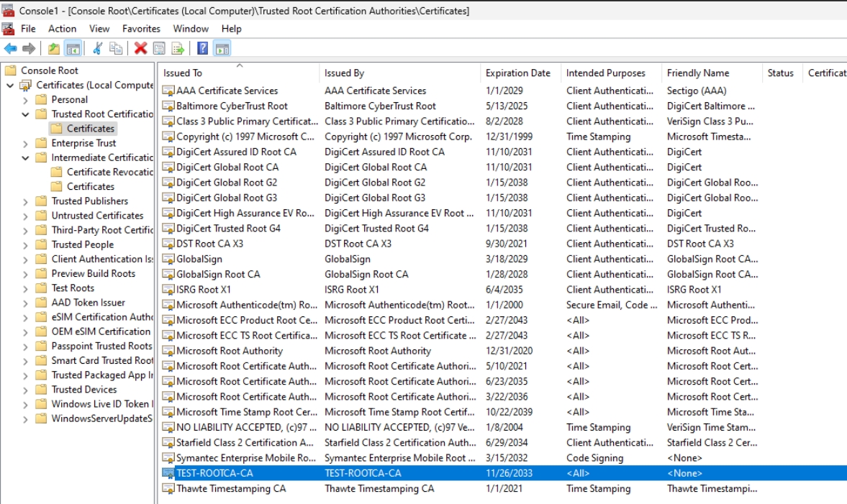Viewport: 847px width, 504px height.
Task: Click expiration date 11/26/2033
Action: pyautogui.click(x=509, y=473)
